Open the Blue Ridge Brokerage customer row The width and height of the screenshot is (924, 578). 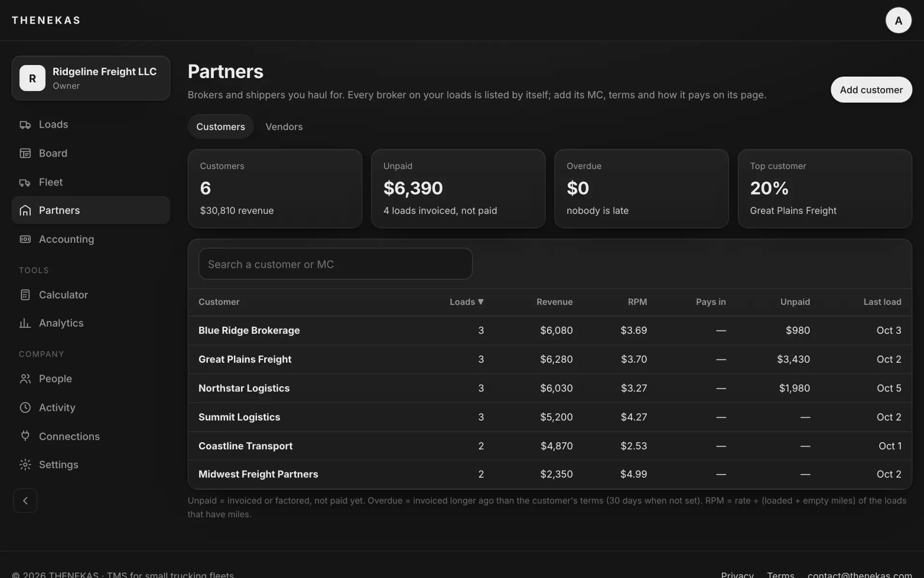point(550,330)
